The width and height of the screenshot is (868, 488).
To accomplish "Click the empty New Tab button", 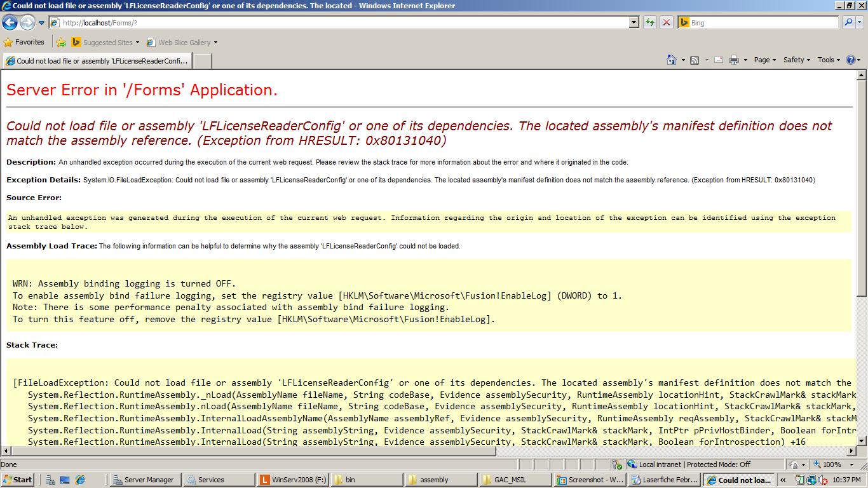I will (x=202, y=61).
